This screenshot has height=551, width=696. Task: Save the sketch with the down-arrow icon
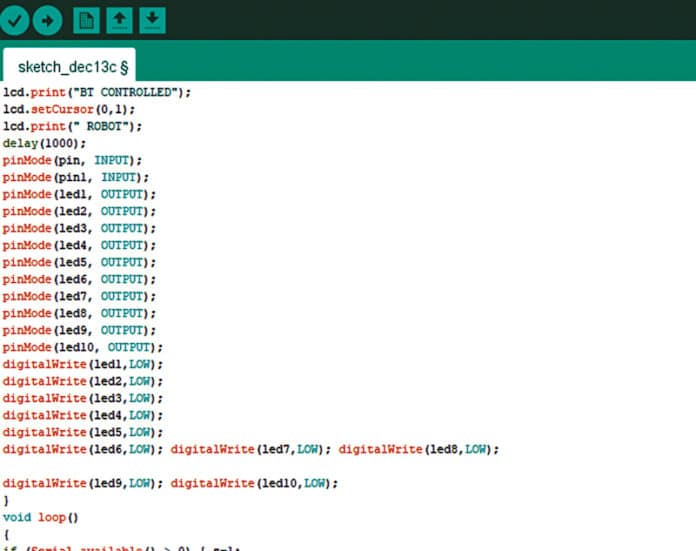pos(151,19)
